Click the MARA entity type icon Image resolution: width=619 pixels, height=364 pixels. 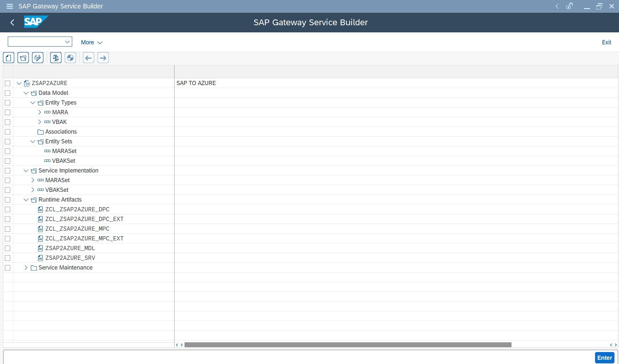pyautogui.click(x=47, y=112)
